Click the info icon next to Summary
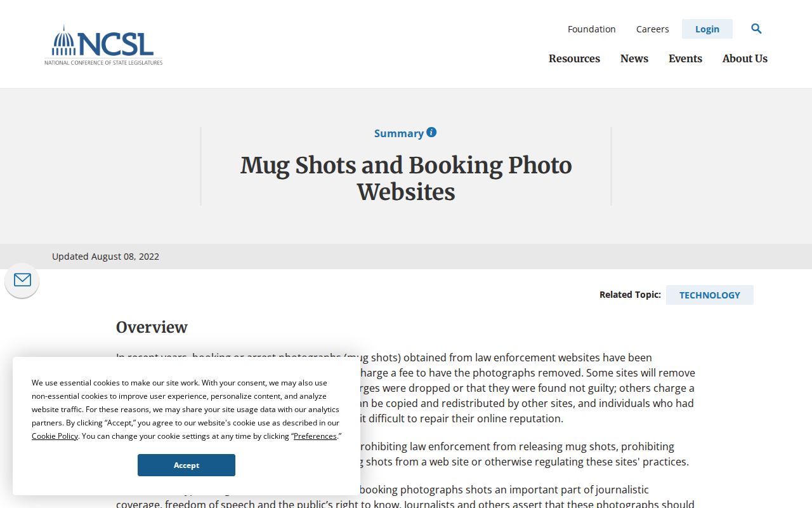This screenshot has height=508, width=812. [431, 132]
